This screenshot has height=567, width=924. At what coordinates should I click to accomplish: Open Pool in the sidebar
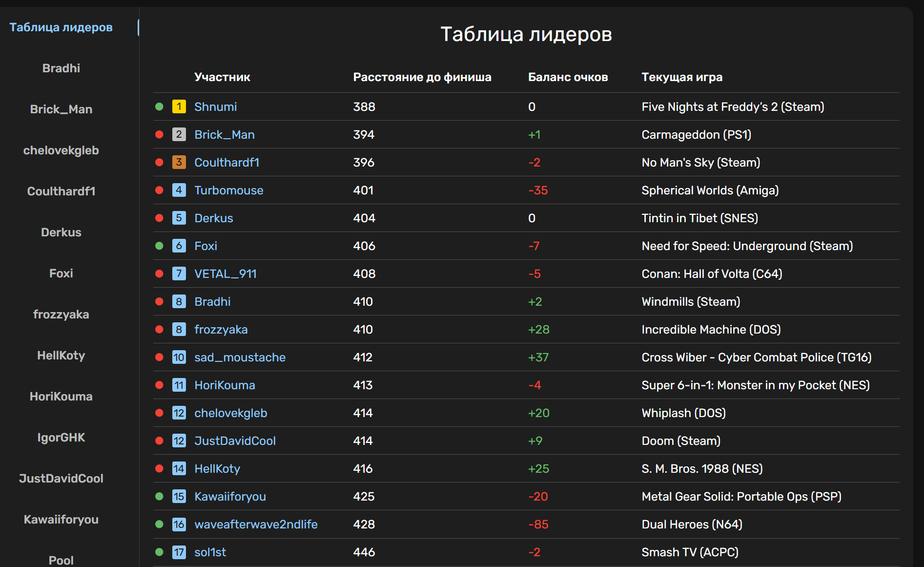point(61,561)
